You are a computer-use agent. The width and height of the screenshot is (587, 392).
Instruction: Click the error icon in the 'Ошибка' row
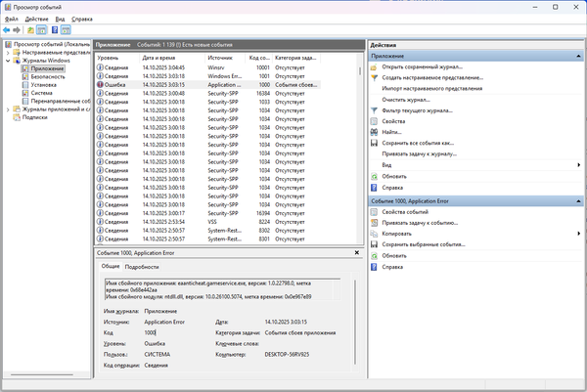pos(100,85)
